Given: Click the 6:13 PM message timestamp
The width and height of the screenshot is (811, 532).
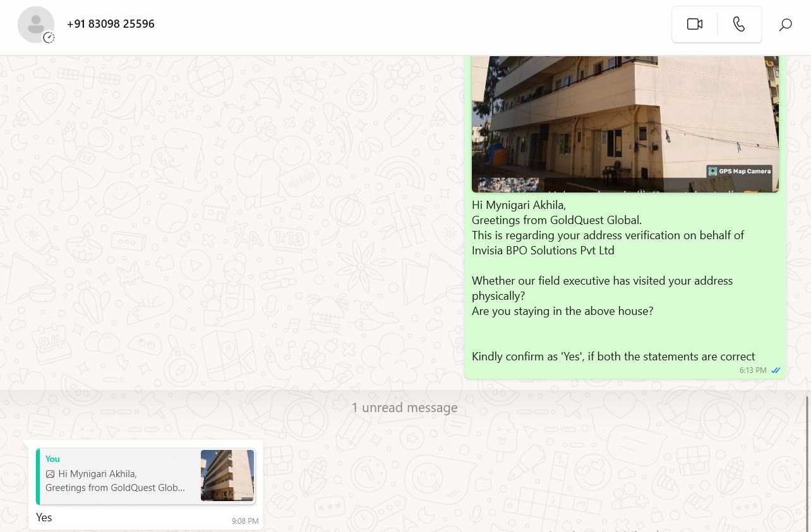Looking at the screenshot, I should click(x=753, y=370).
